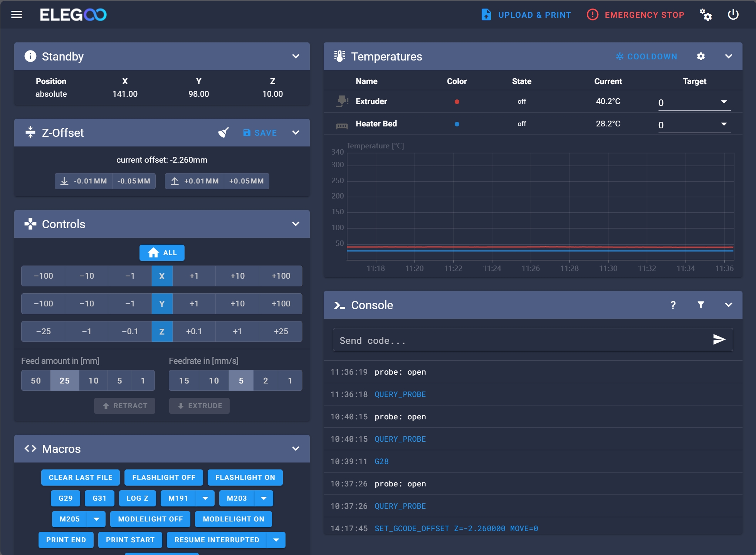756x555 pixels.
Task: Open Temperatures panel settings gear
Action: tap(701, 56)
